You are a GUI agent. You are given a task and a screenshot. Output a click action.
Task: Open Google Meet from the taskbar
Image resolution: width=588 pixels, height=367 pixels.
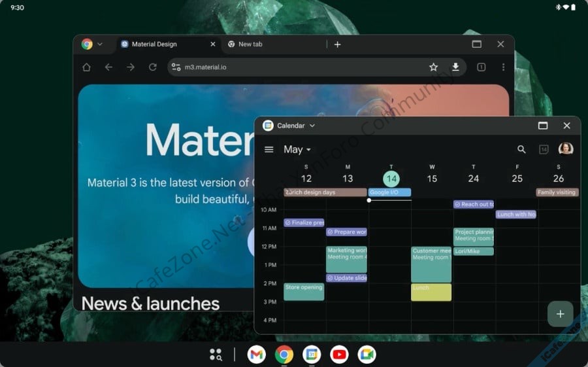[x=367, y=355]
